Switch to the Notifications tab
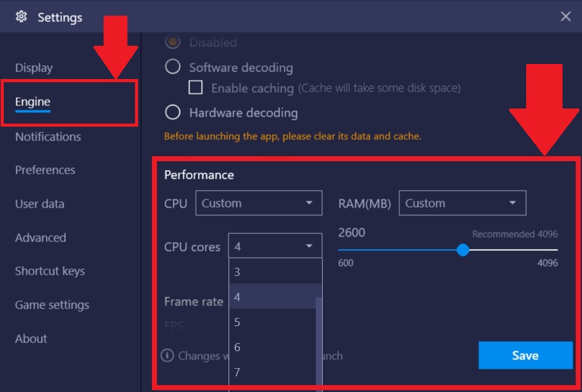 pos(48,137)
